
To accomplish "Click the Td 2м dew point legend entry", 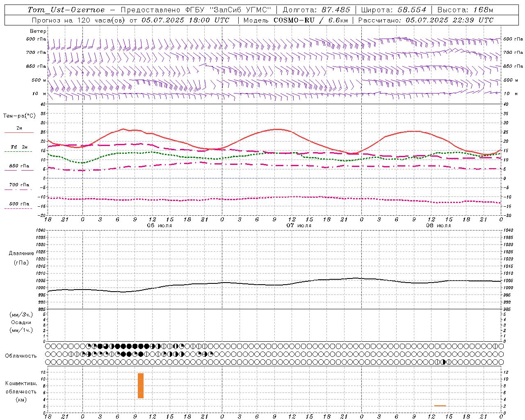I will (19, 147).
